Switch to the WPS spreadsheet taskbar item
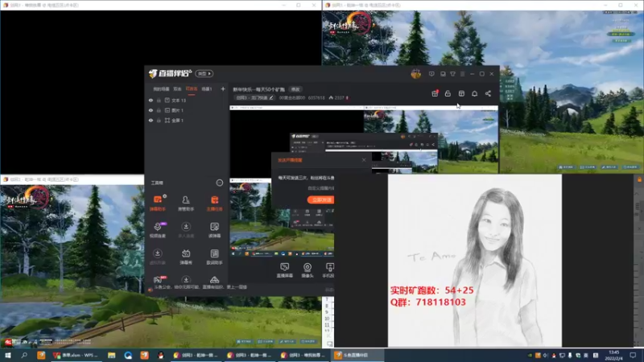 tap(76, 355)
